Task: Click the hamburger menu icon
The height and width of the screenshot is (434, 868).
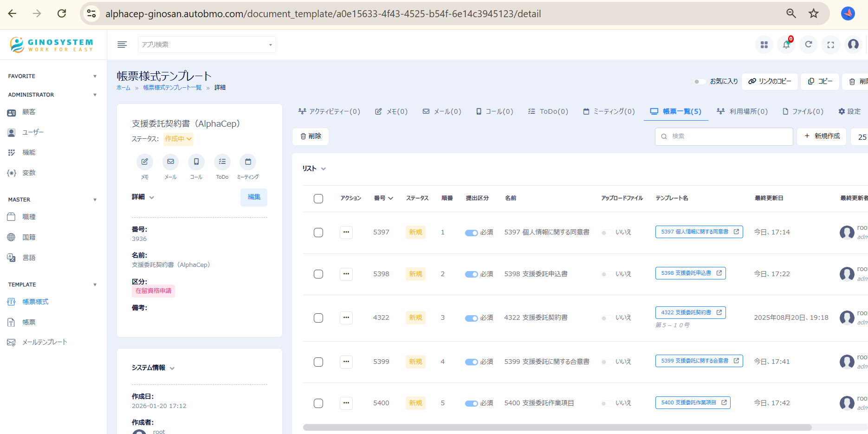Action: [122, 45]
